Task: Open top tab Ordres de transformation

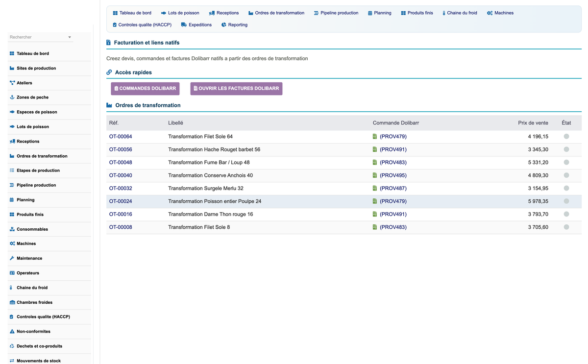Action: pyautogui.click(x=276, y=13)
